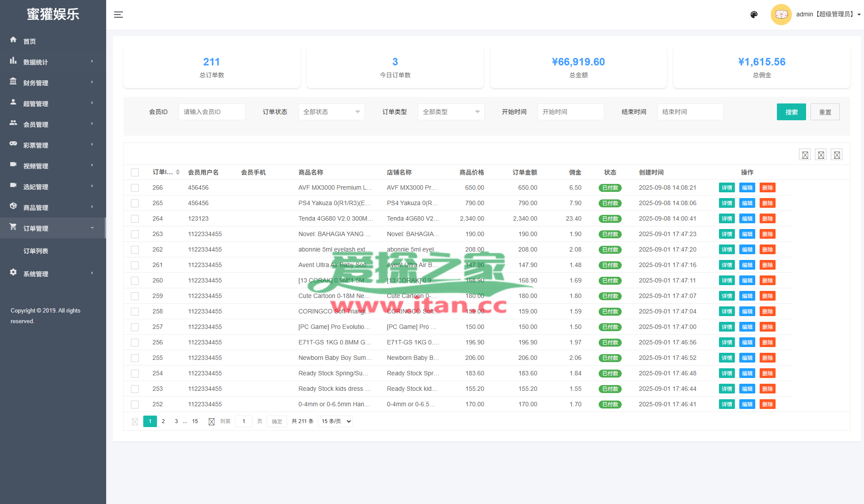This screenshot has height=504, width=864.
Task: Open the 订单状态 status dropdown
Action: coord(331,112)
